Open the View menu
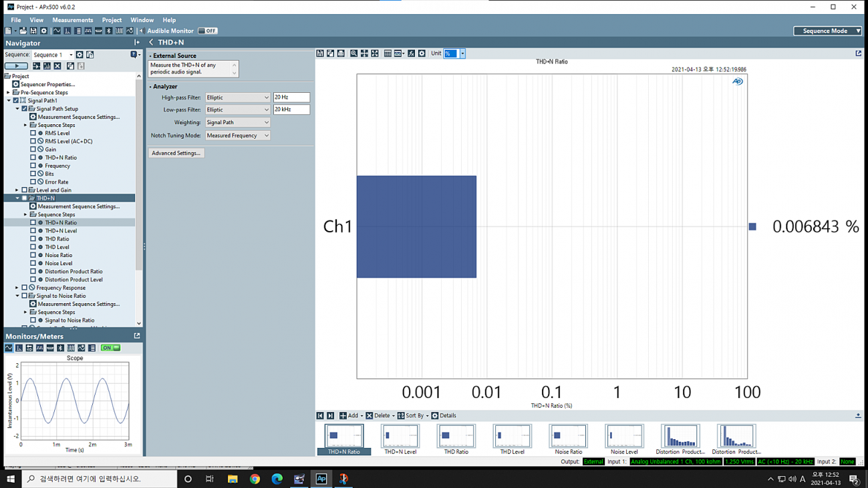The width and height of the screenshot is (868, 488). pyautogui.click(x=36, y=20)
